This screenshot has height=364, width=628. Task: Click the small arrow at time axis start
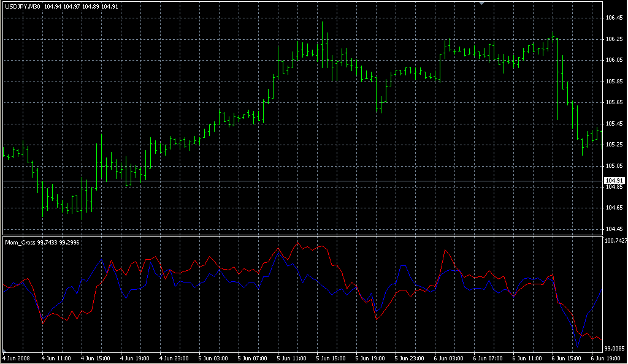click(3, 352)
